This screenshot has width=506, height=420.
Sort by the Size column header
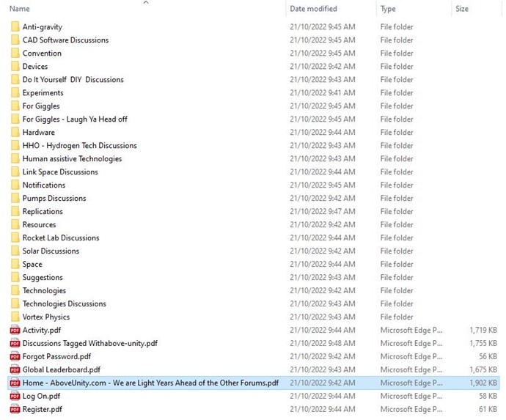(462, 9)
